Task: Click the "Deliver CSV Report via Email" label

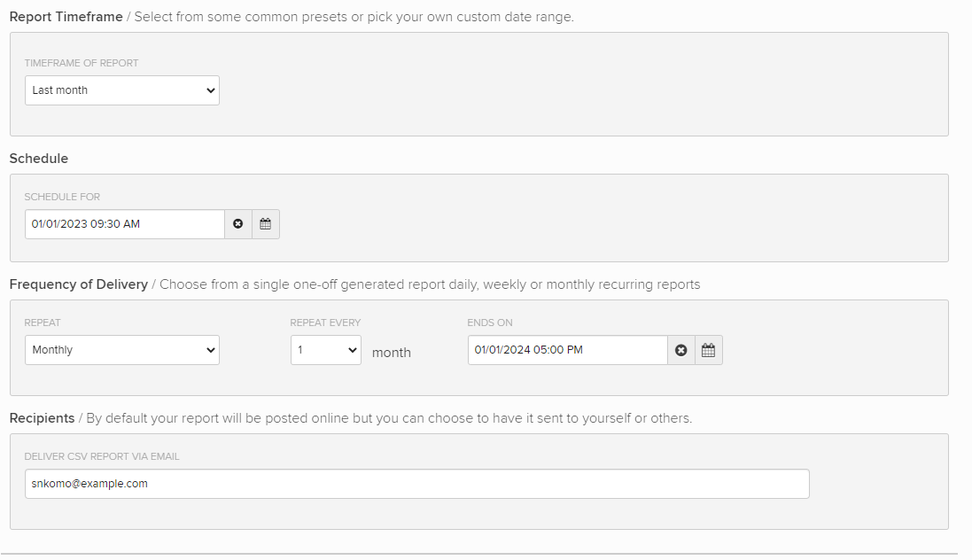Action: [102, 457]
